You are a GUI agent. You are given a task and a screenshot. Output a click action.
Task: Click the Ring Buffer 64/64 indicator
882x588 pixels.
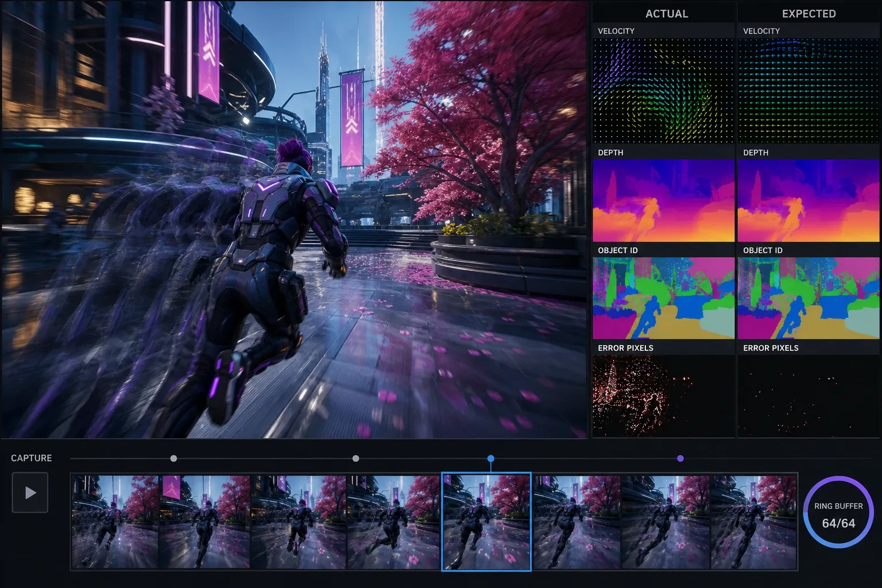tap(838, 511)
